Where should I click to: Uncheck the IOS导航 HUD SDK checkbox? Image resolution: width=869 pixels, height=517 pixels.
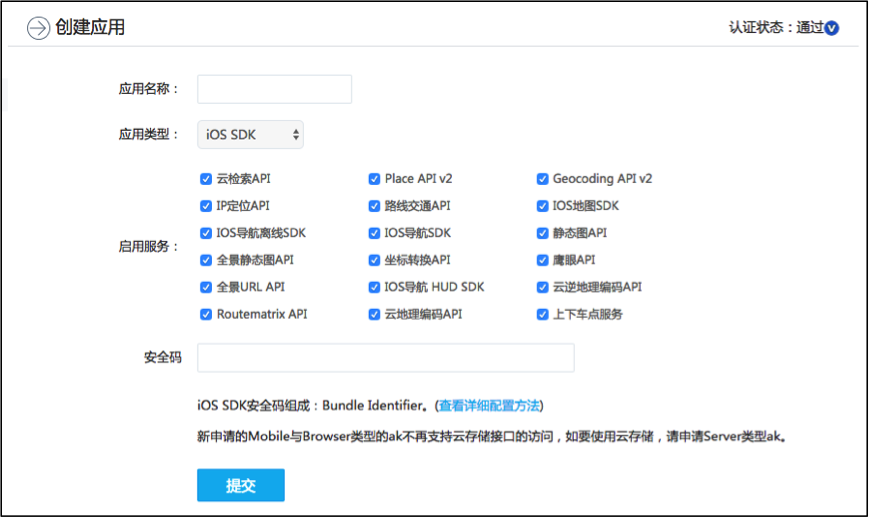pyautogui.click(x=375, y=287)
